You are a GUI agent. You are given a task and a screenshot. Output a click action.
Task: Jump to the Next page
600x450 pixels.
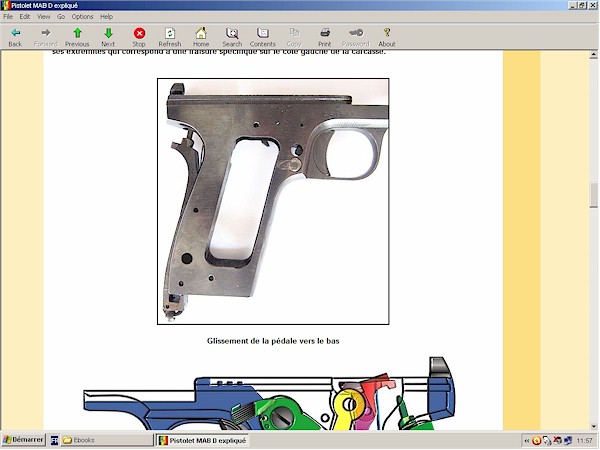coord(108,38)
